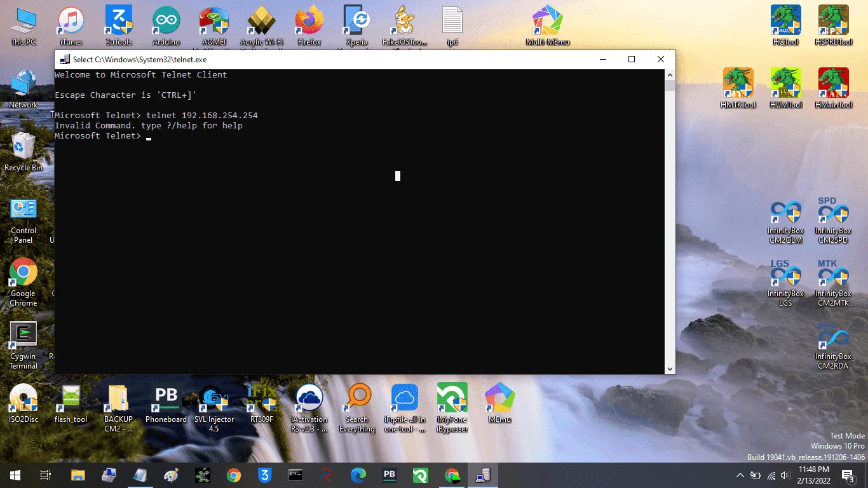Open the Command Prompt taskbar icon
The width and height of the screenshot is (868, 488).
click(296, 475)
